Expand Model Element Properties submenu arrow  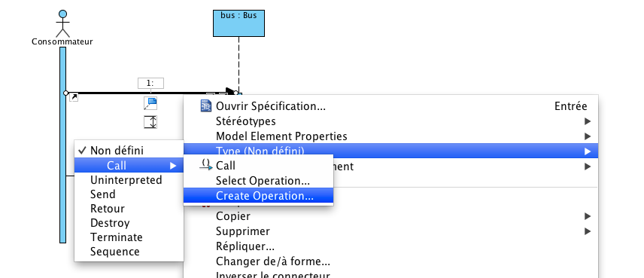click(588, 136)
